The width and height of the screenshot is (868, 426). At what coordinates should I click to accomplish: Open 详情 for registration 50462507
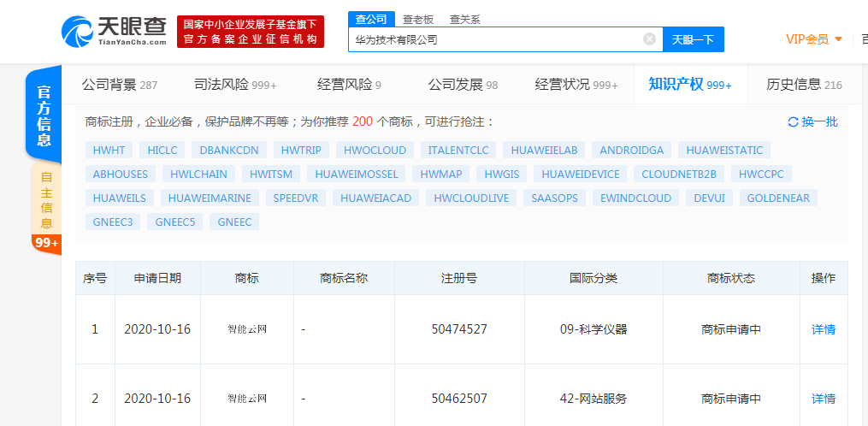click(x=824, y=399)
